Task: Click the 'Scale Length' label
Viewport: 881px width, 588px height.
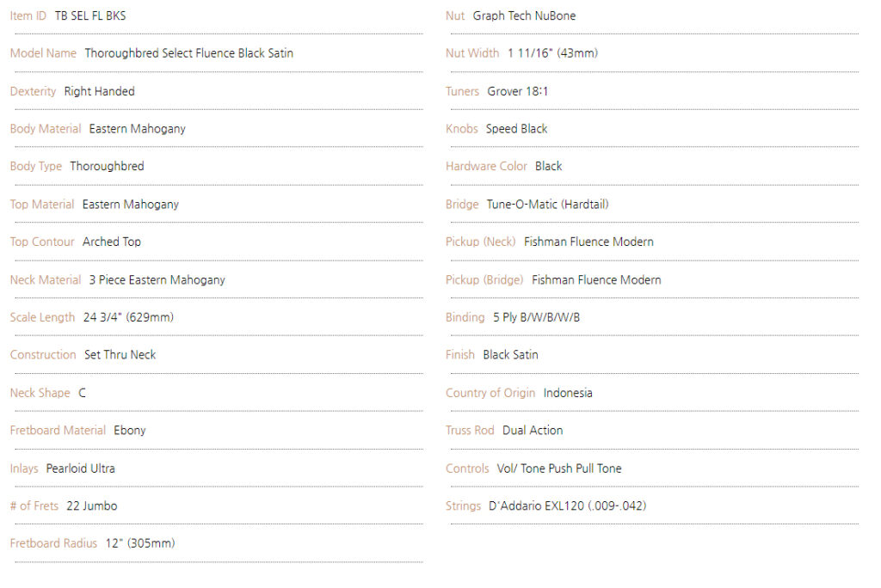Action: [42, 317]
